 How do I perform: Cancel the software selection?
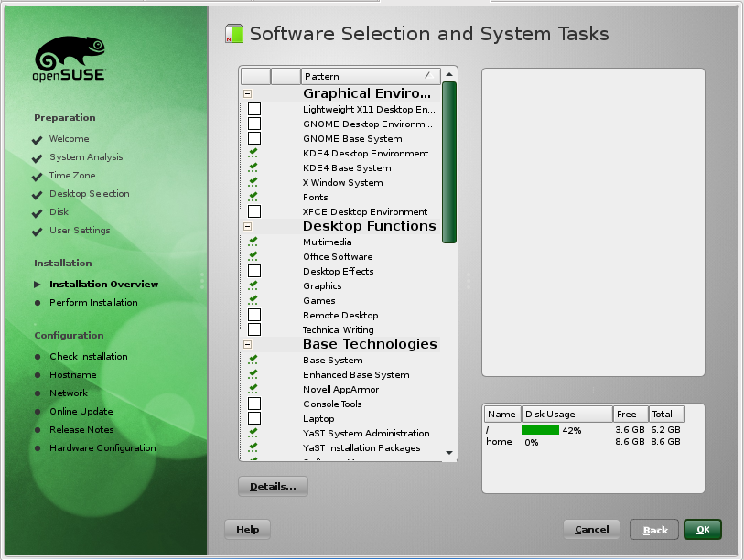click(592, 529)
